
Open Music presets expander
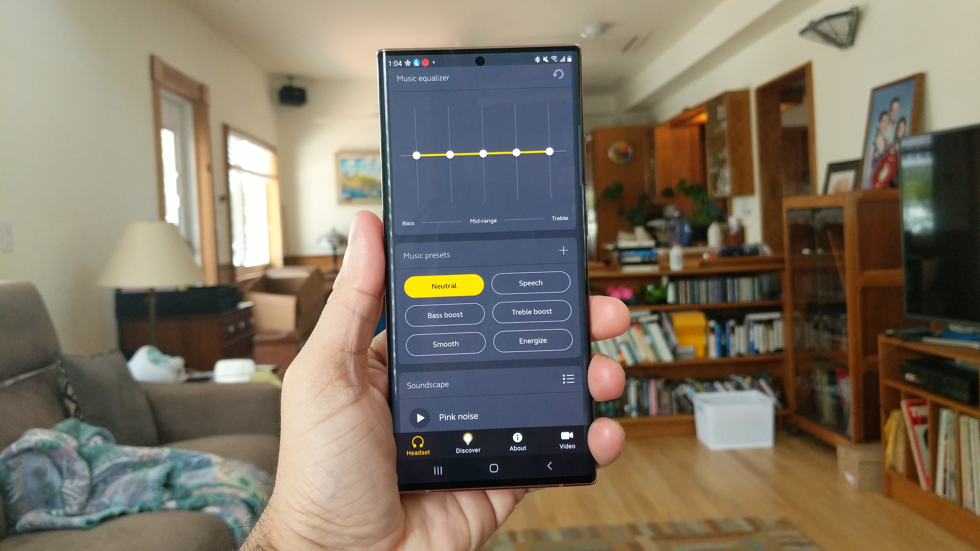pos(564,250)
